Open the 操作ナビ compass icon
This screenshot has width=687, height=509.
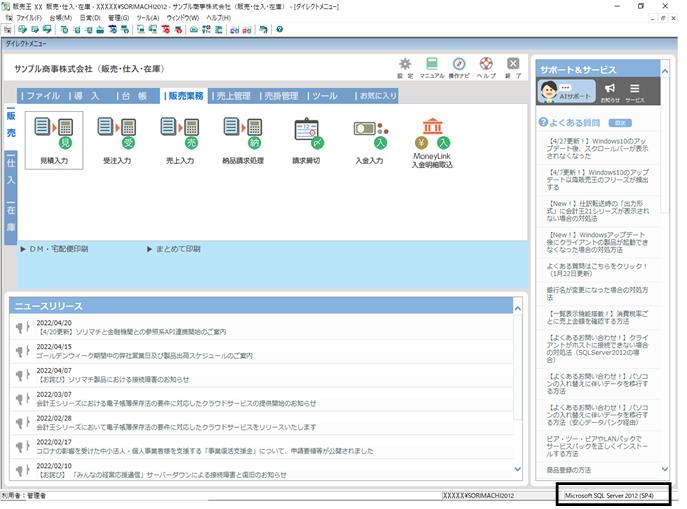pos(459,67)
